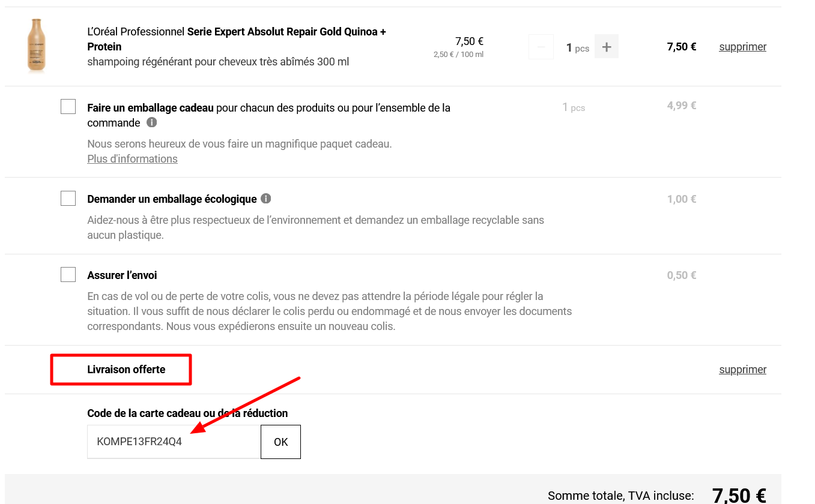Viewport: 815px width, 504px height.
Task: Check the gift wrapping (emballage cadeau) checkbox
Action: (x=68, y=107)
